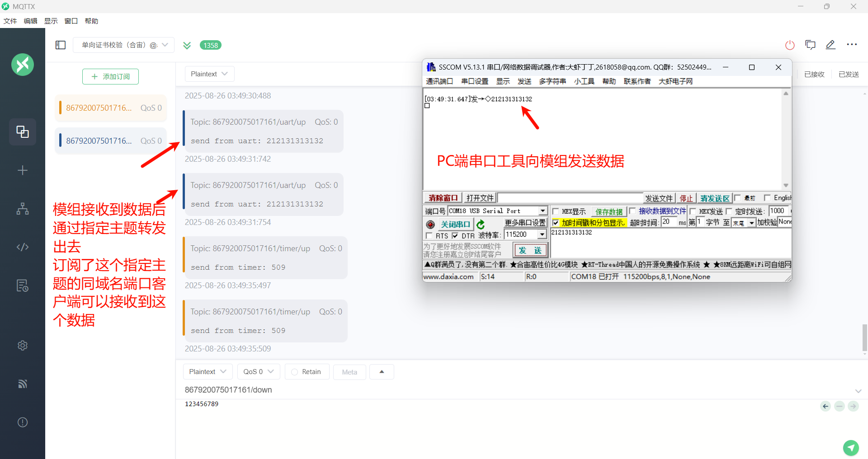
Task: Open the Log icon in the sidebar
Action: (23, 286)
